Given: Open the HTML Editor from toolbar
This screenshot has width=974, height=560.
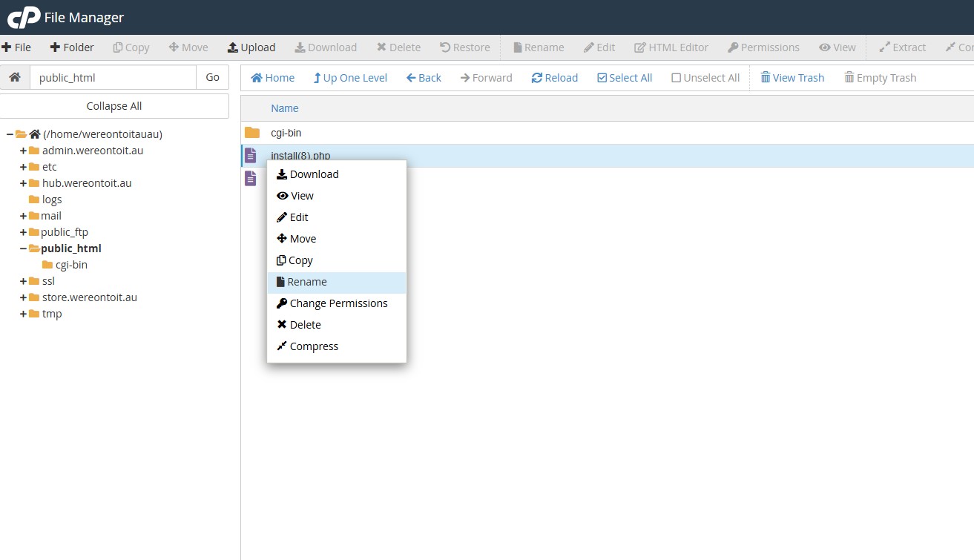Looking at the screenshot, I should click(x=671, y=47).
